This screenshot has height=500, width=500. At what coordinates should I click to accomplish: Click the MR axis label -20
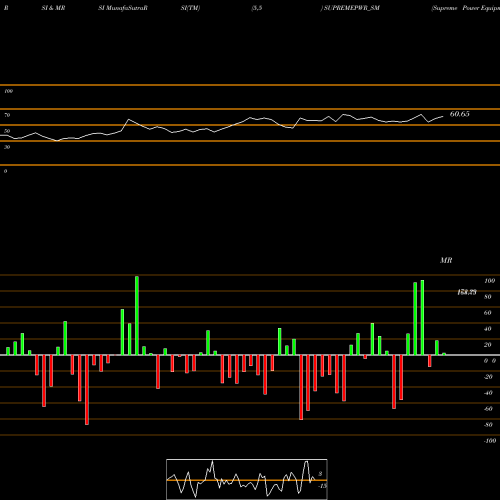(488, 377)
